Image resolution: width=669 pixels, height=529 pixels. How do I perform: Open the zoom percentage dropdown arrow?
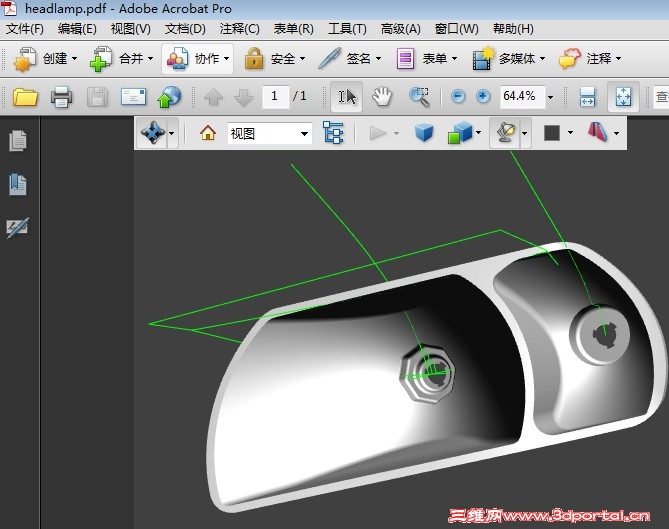[x=550, y=97]
